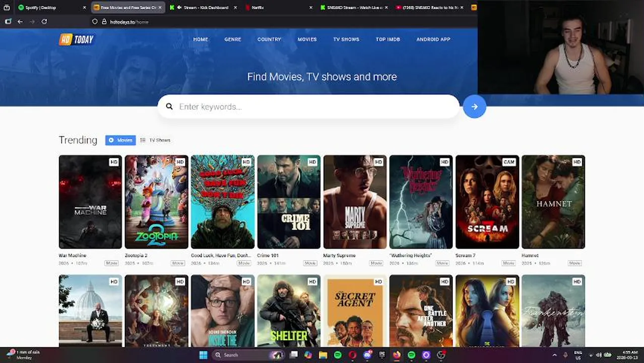Open the Scream 7 title link
644x363 pixels.
pos(465,256)
